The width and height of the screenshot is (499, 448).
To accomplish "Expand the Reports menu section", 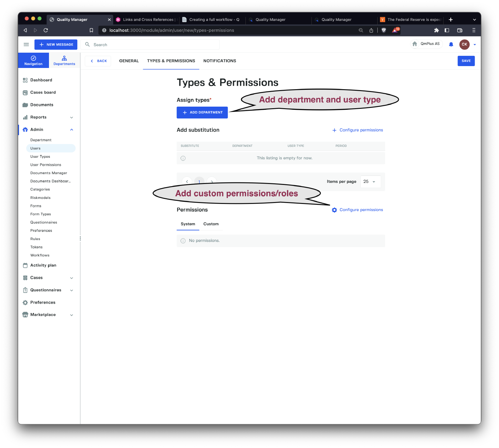I will 71,118.
